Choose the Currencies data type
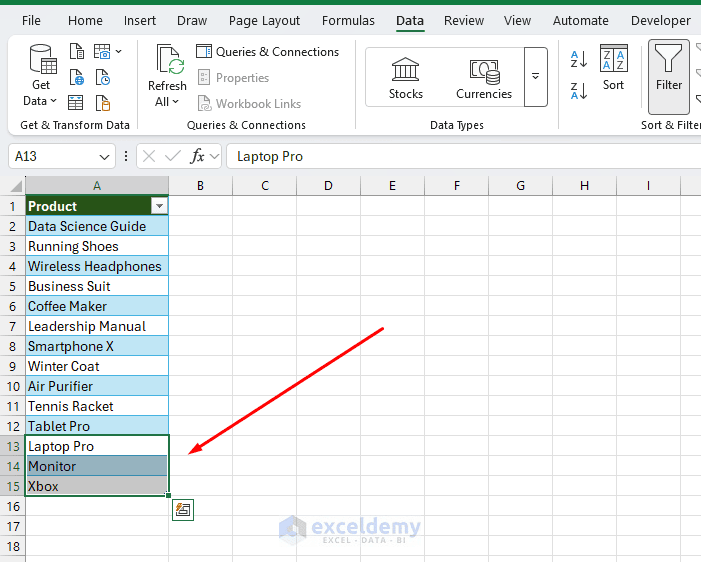The height and width of the screenshot is (562, 701). click(x=484, y=78)
